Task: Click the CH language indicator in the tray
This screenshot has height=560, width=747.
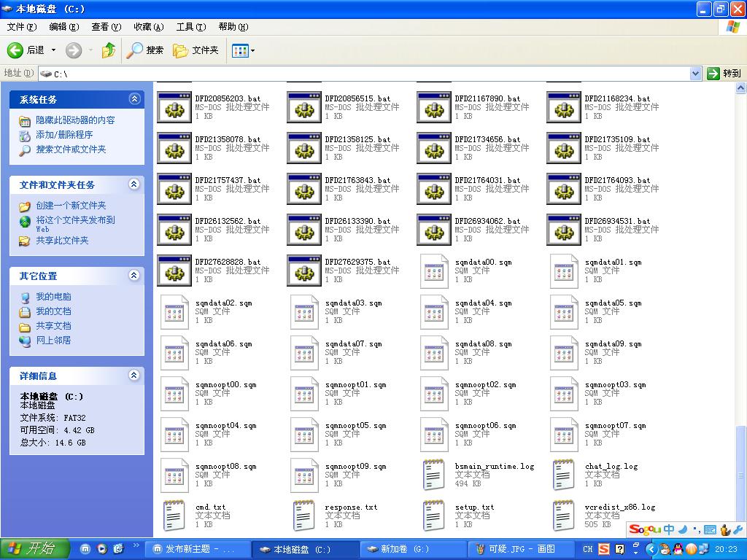Action: tap(588, 549)
